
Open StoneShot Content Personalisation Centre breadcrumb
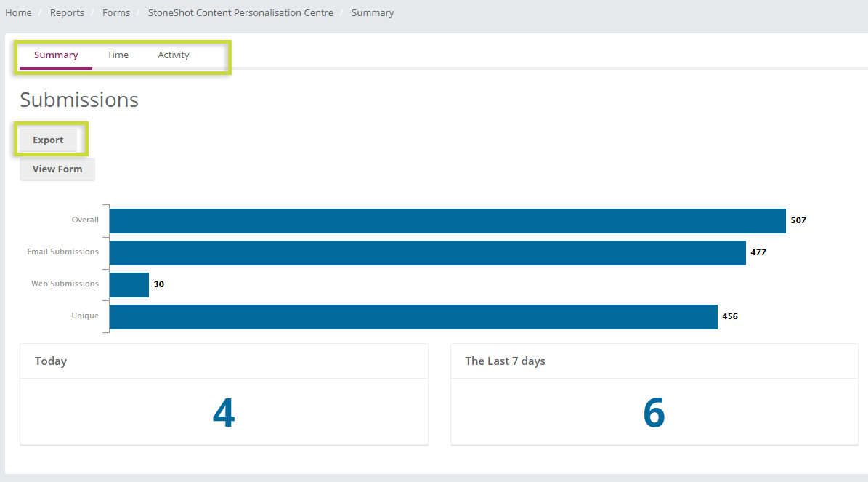pos(241,13)
